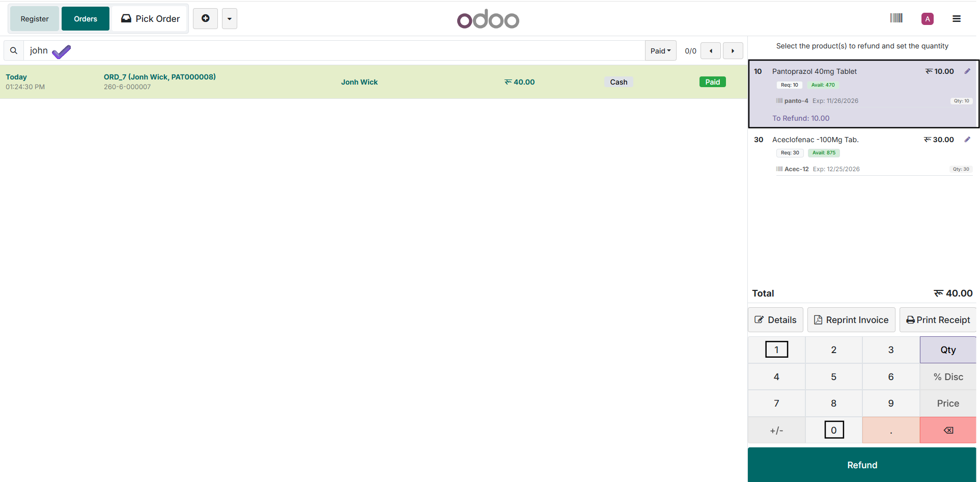This screenshot has height=482, width=980.
Task: Click the customer name "Jonh Wick"
Action: coord(359,82)
